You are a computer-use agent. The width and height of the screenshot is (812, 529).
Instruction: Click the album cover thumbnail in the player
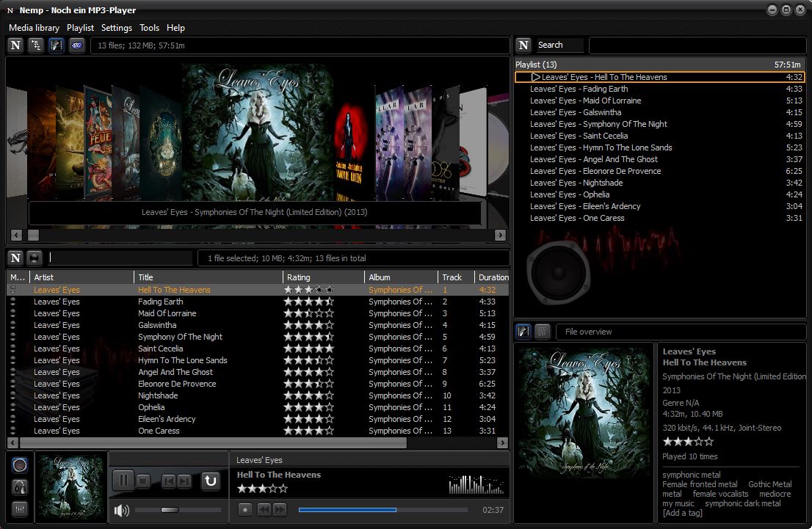point(71,487)
